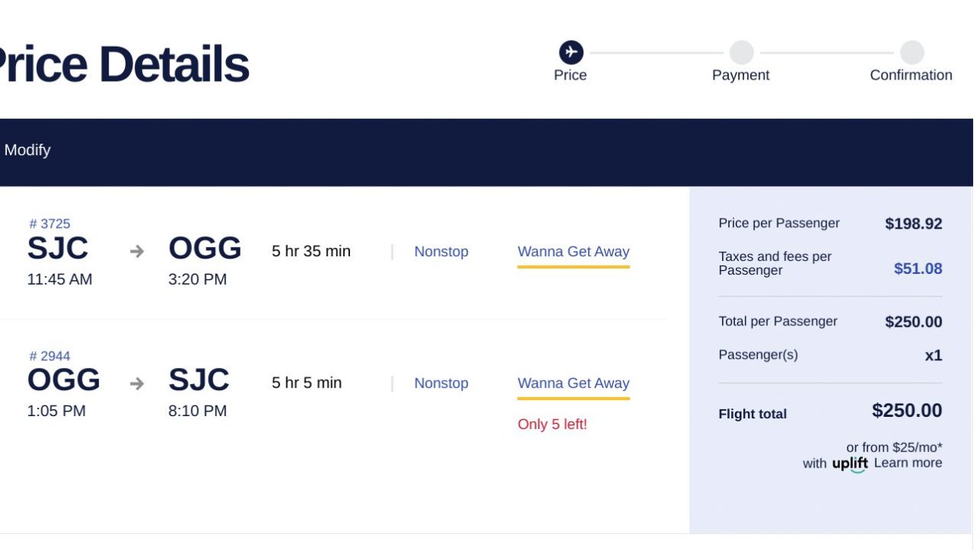Click the Confirmation step circle

click(x=911, y=52)
